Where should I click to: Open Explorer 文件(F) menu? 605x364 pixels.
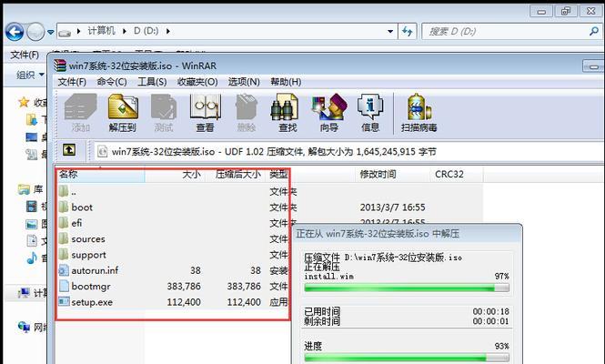coord(25,55)
